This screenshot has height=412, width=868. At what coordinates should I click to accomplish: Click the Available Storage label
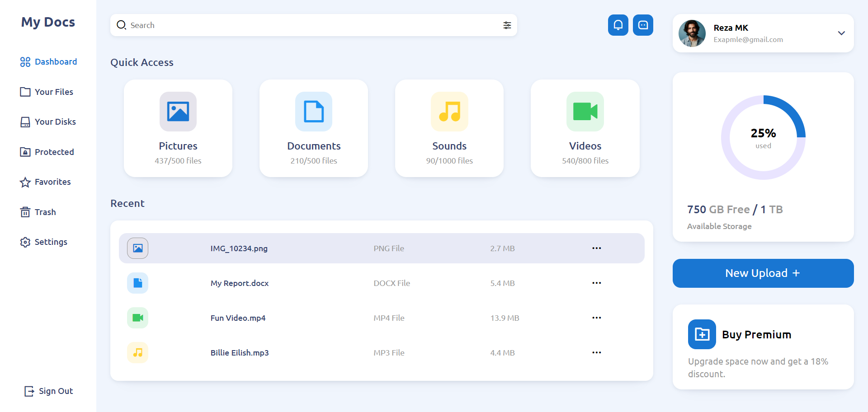coord(719,226)
